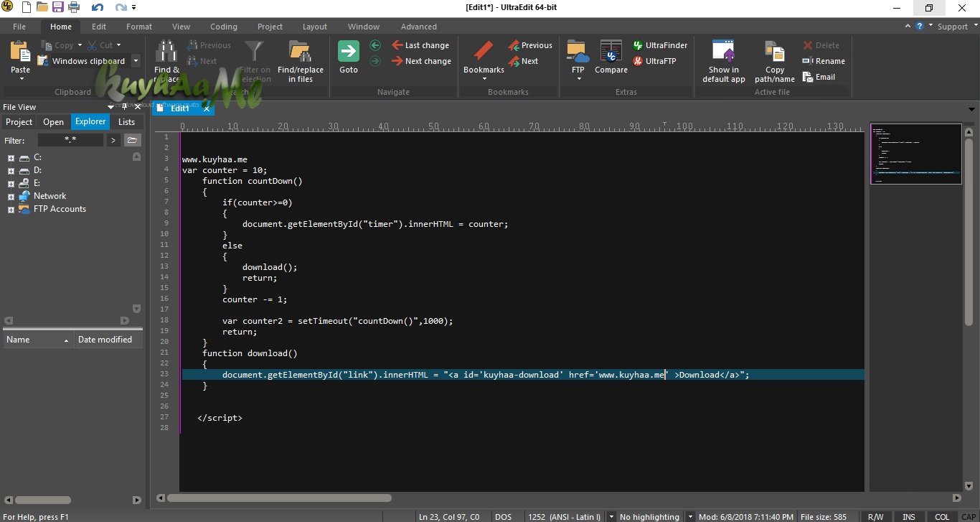Go to Previous bookmark
The height and width of the screenshot is (522, 980).
click(x=530, y=45)
